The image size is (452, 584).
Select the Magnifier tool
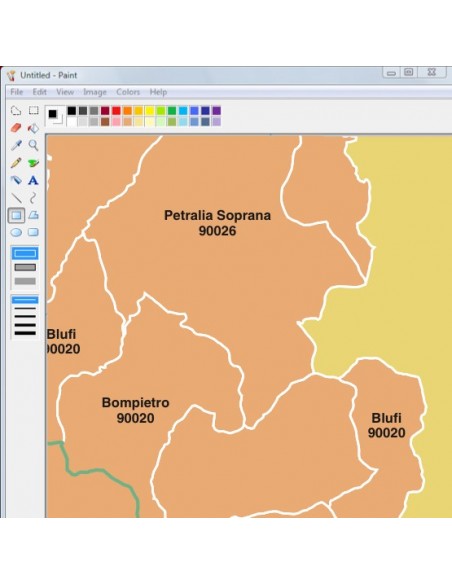[x=34, y=145]
